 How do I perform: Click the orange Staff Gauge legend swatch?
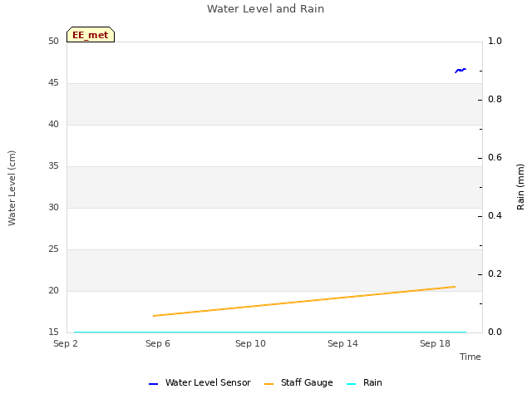(268, 384)
